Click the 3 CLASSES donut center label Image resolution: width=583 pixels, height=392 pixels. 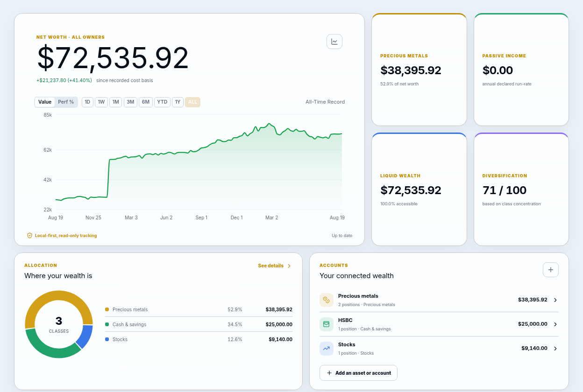pyautogui.click(x=59, y=324)
